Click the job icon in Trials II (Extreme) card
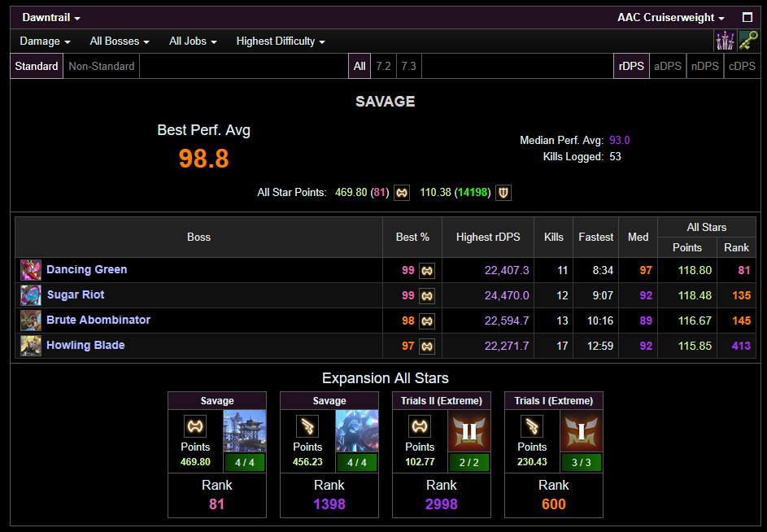Viewport: 767px width, 532px height. (419, 426)
